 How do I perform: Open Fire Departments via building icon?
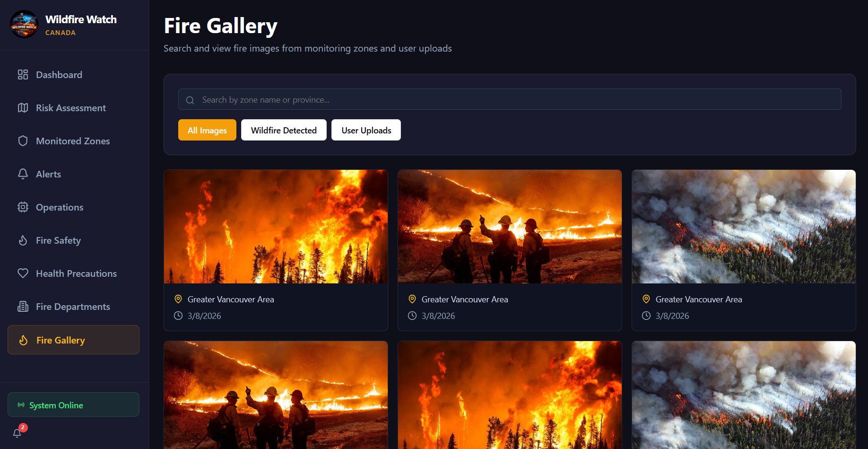click(23, 307)
